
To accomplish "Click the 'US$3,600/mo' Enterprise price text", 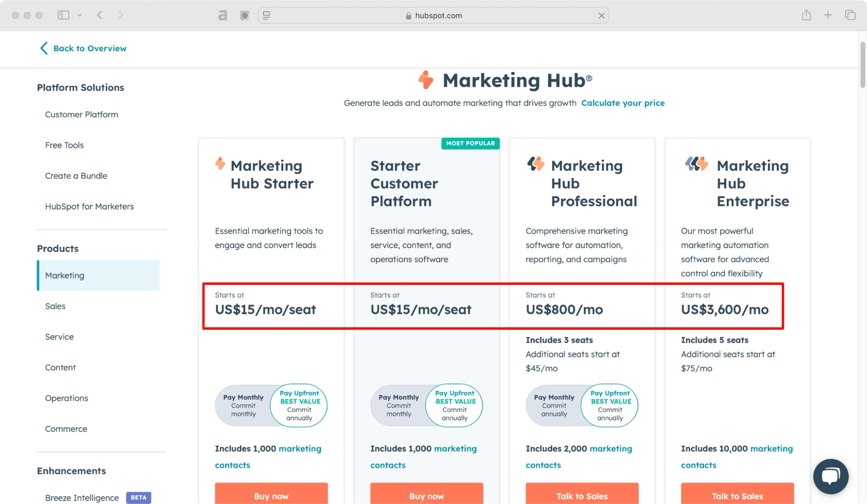I will point(725,310).
